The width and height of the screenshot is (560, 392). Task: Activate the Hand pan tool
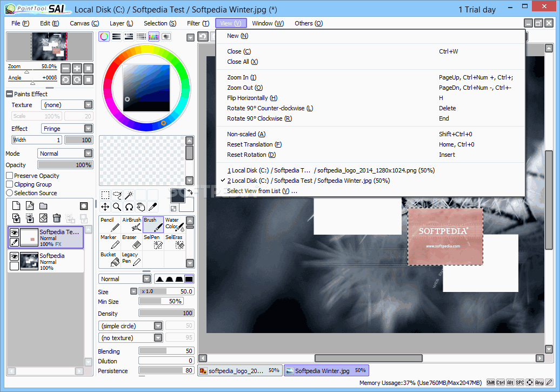click(141, 207)
